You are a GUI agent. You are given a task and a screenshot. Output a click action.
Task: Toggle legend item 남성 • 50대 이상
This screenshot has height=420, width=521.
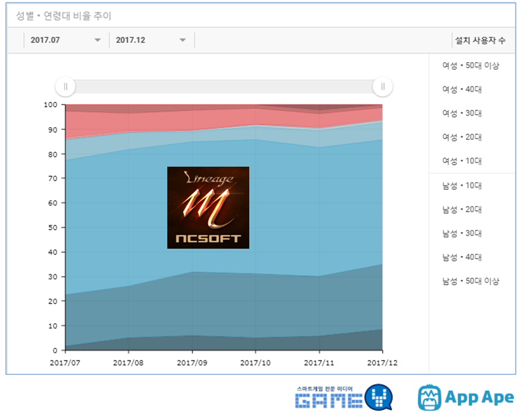(x=471, y=282)
